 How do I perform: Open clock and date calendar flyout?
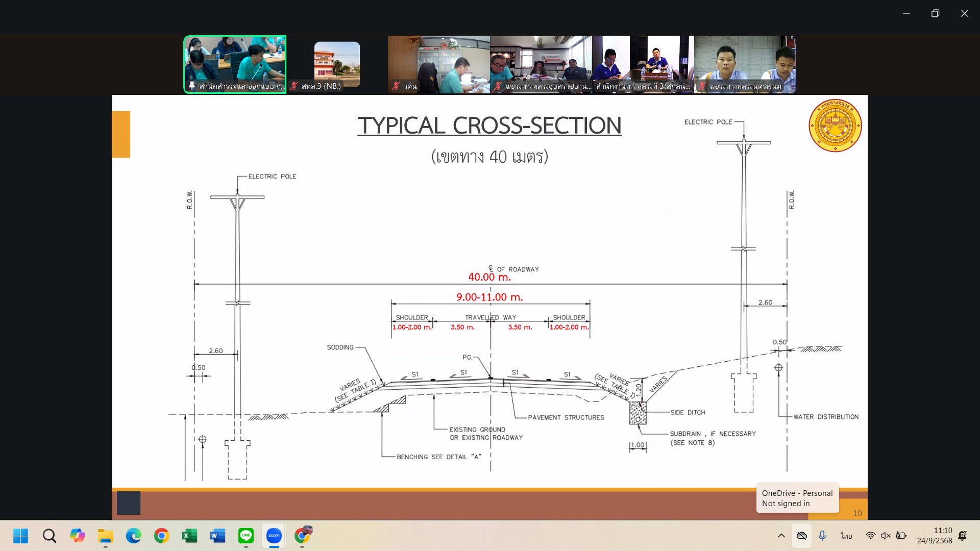point(934,536)
